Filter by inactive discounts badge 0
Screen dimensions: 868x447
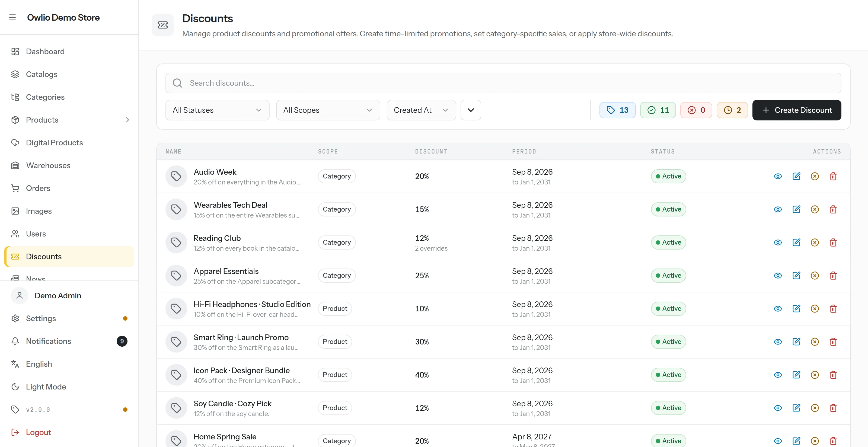[x=696, y=110]
